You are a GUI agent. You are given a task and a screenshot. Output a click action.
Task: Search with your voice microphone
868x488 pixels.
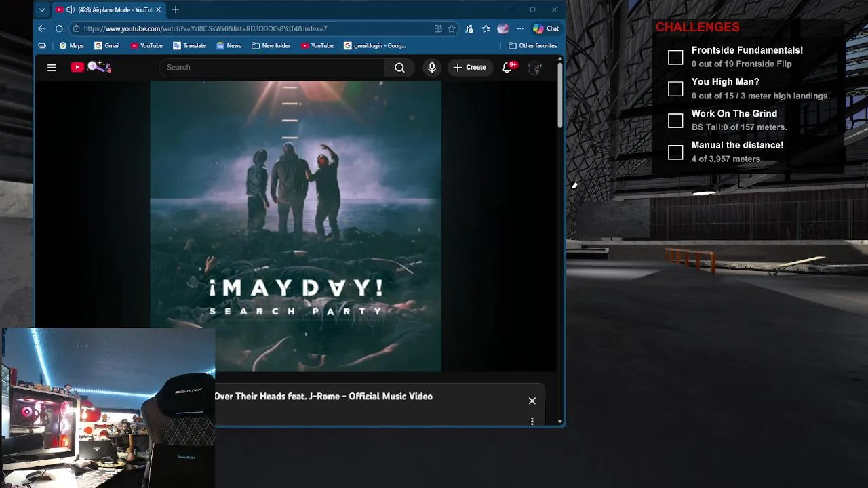click(x=432, y=67)
